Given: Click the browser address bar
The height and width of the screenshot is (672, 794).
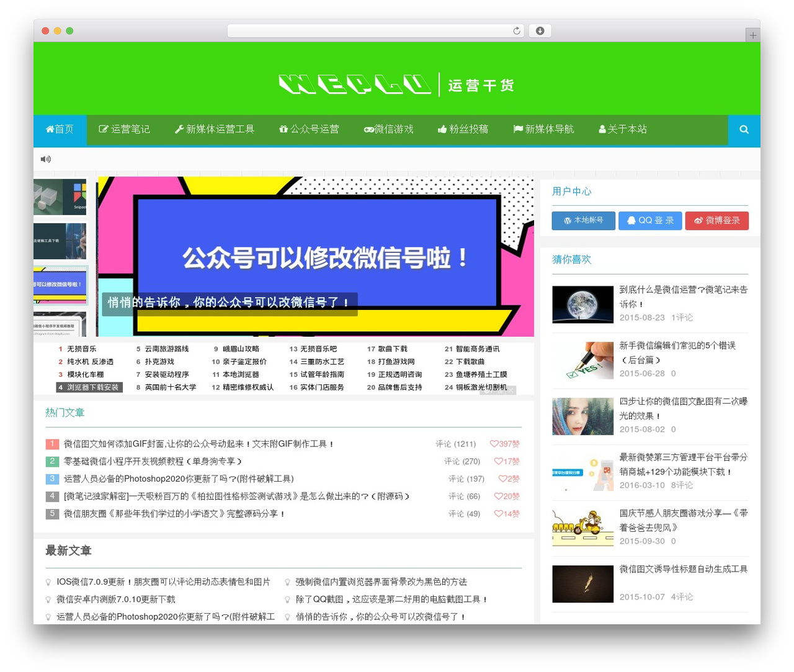Looking at the screenshot, I should click(375, 31).
